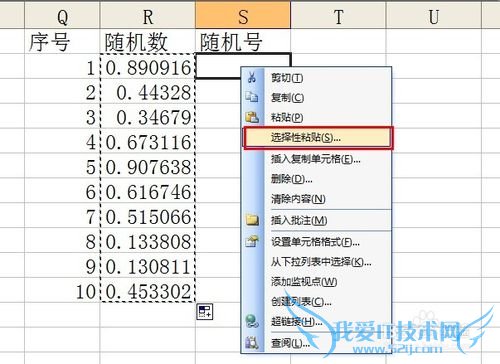
Task: Click cell containing 0.907638
Action: tap(147, 166)
